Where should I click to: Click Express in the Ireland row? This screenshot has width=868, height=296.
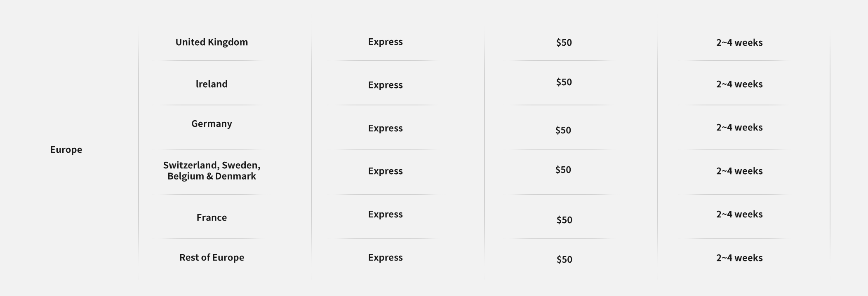385,85
